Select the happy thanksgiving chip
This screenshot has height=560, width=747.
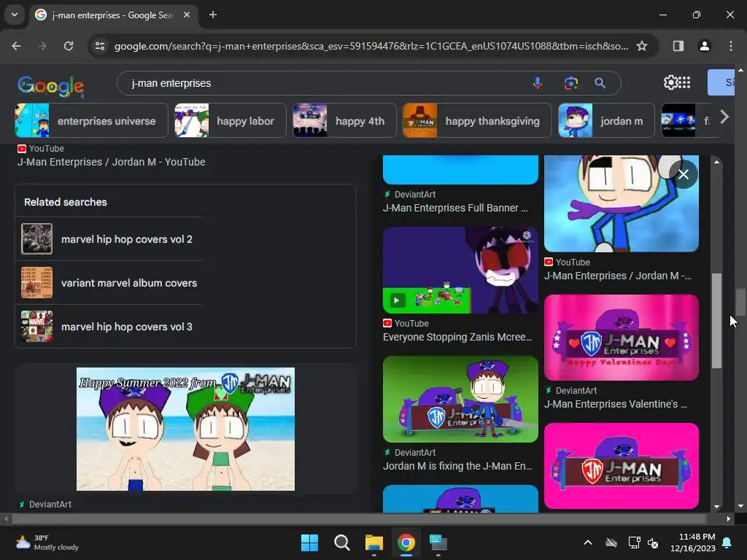click(x=477, y=121)
